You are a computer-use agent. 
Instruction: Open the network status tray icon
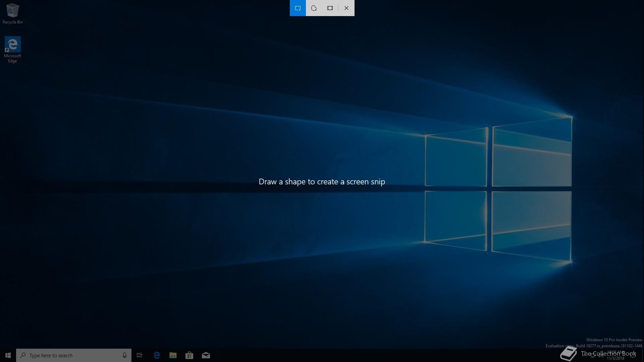(x=592, y=355)
